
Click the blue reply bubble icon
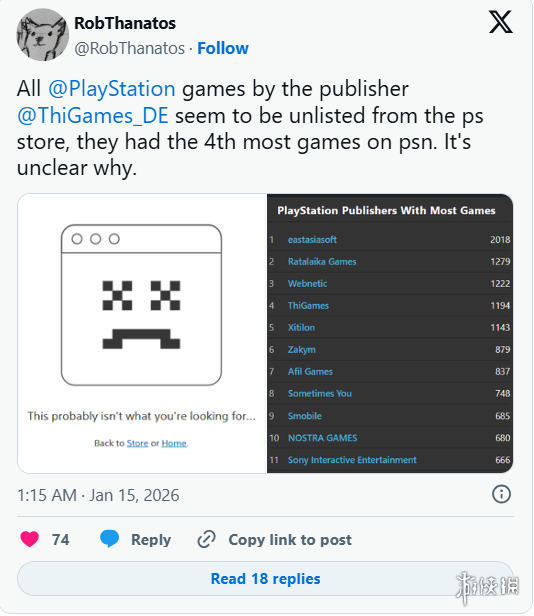point(109,539)
